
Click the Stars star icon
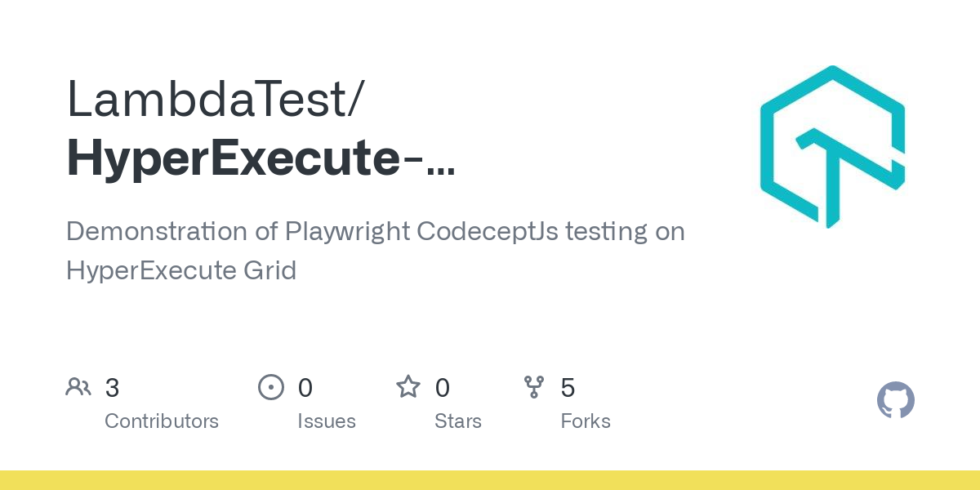(408, 386)
